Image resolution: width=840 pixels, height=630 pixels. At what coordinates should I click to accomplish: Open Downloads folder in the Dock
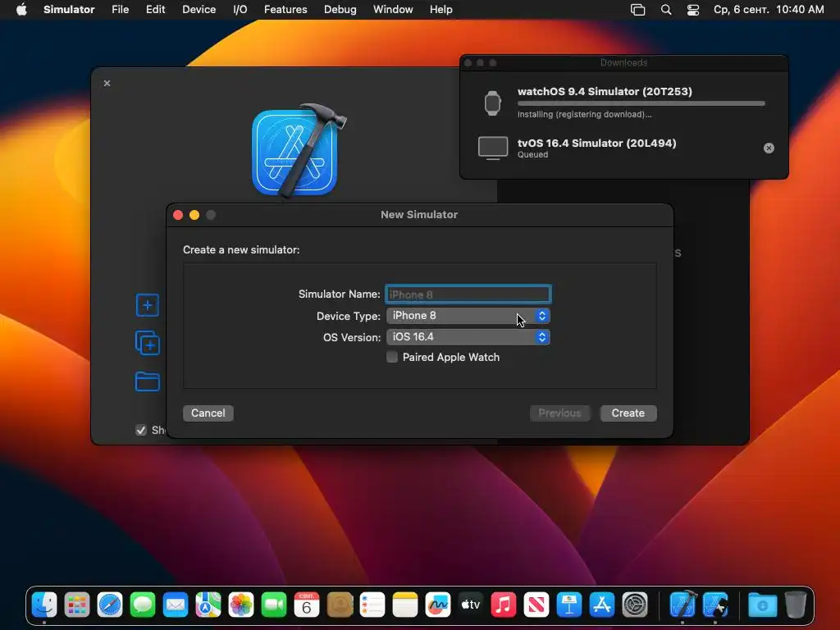(x=762, y=605)
